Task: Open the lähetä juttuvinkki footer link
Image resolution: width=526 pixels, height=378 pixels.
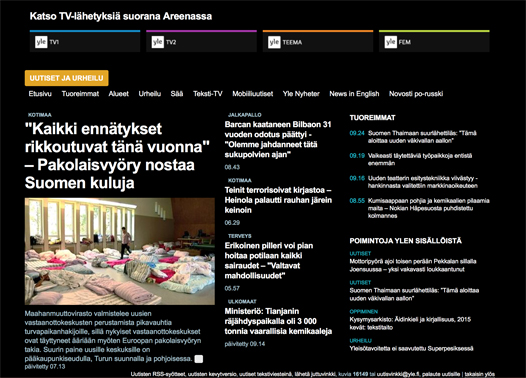Action: [315, 374]
